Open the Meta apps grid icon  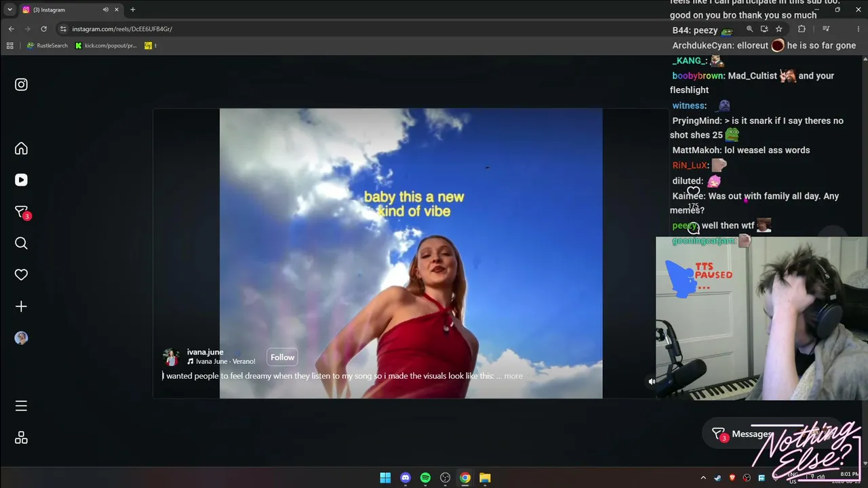(x=21, y=438)
